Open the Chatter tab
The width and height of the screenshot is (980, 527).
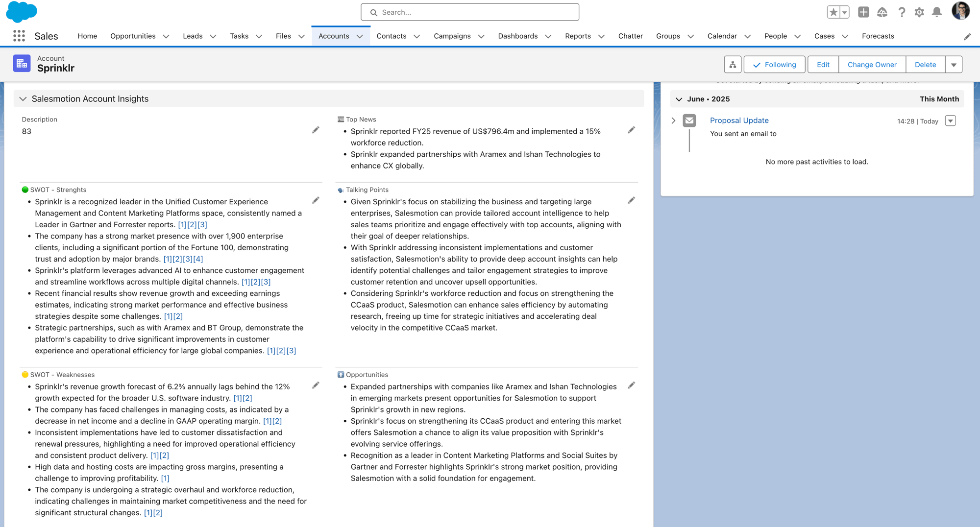(630, 36)
